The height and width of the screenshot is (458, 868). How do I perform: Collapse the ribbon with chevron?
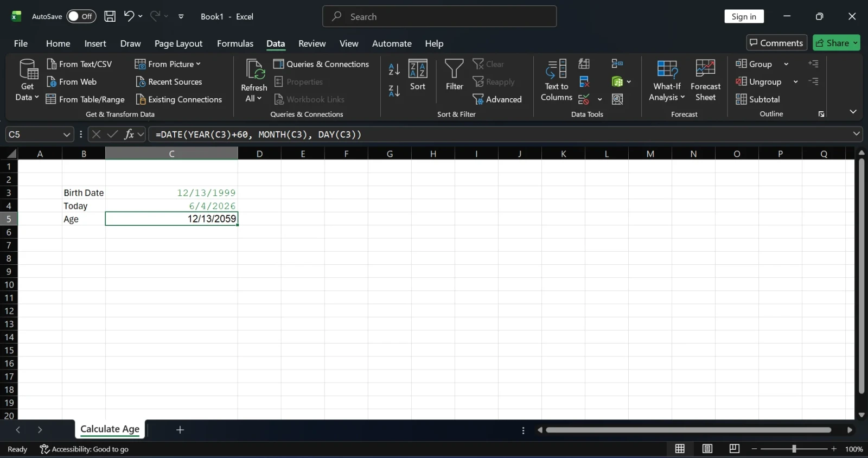click(x=853, y=111)
